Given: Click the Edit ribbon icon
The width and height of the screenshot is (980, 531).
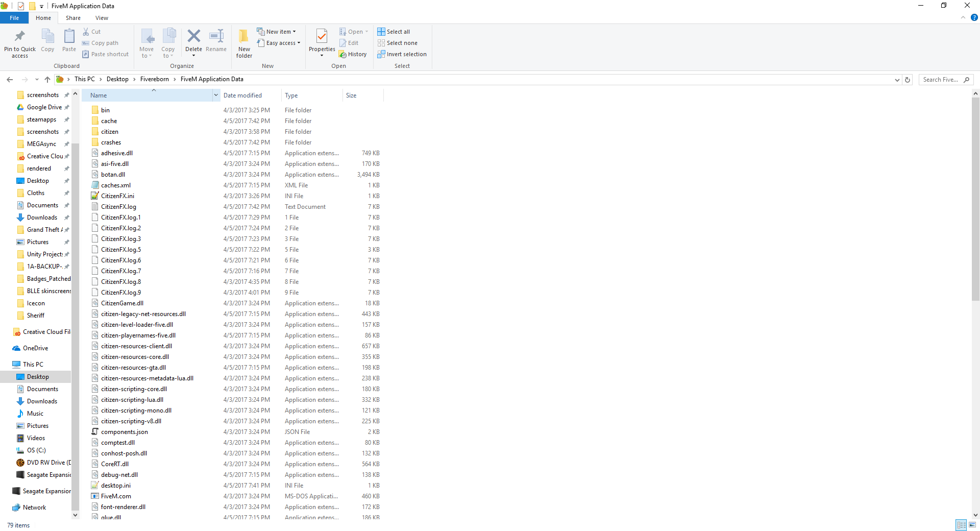Looking at the screenshot, I should tap(343, 43).
